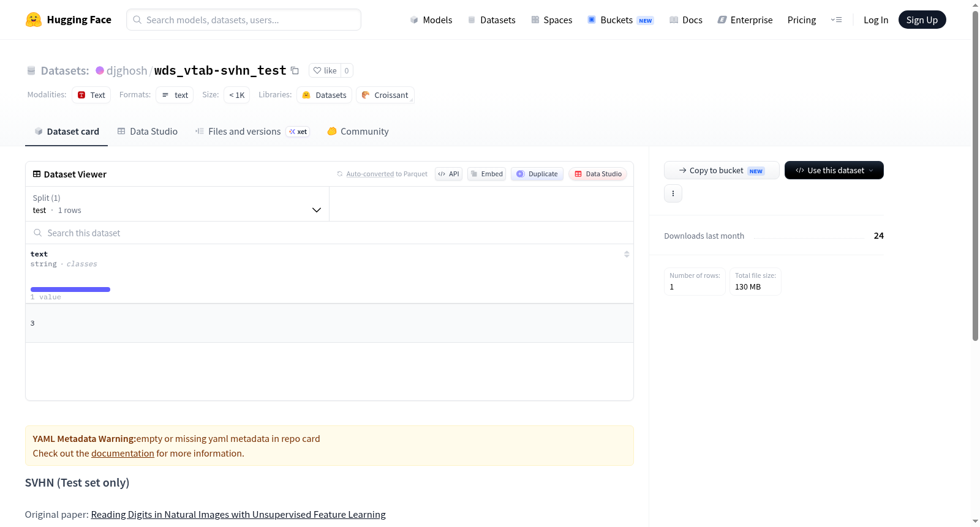The image size is (980, 527).
Task: Open Enterprise in top navigation
Action: (745, 20)
